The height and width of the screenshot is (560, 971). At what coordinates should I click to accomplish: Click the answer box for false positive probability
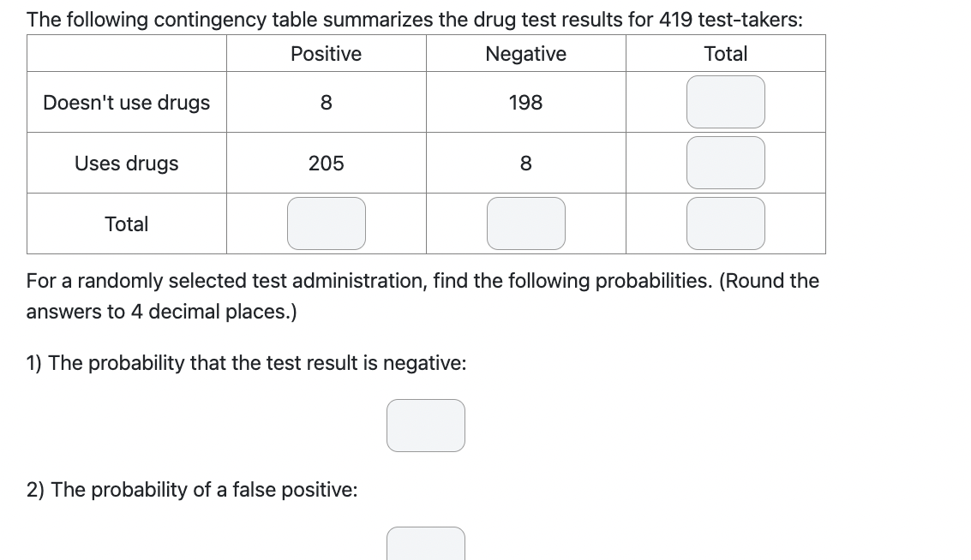426,545
